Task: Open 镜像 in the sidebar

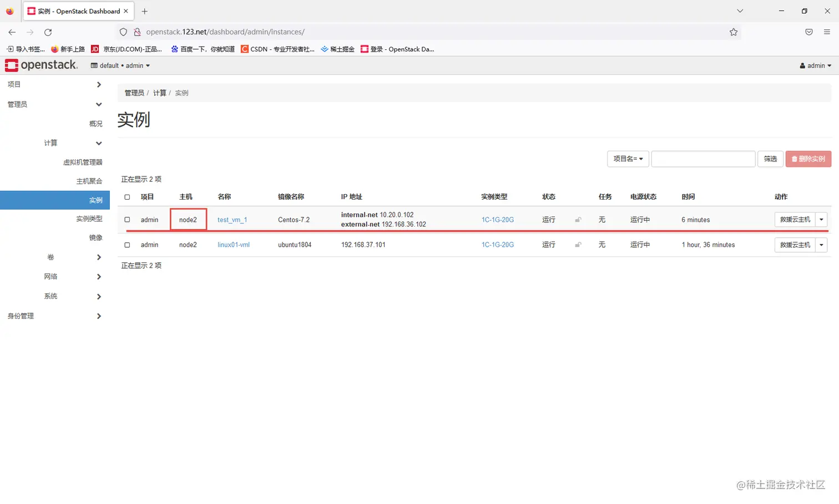Action: pyautogui.click(x=96, y=238)
